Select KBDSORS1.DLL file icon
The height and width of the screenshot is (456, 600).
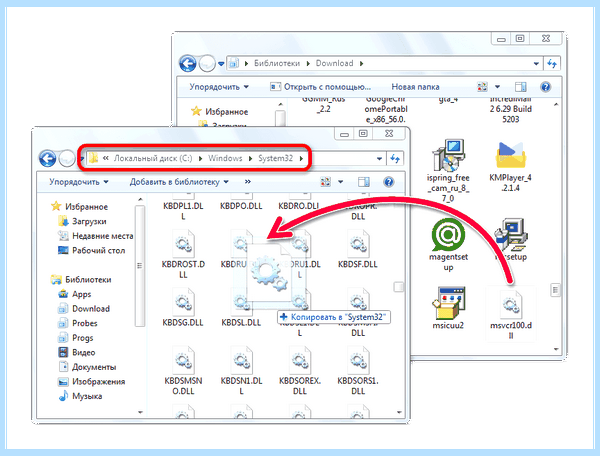[358, 360]
